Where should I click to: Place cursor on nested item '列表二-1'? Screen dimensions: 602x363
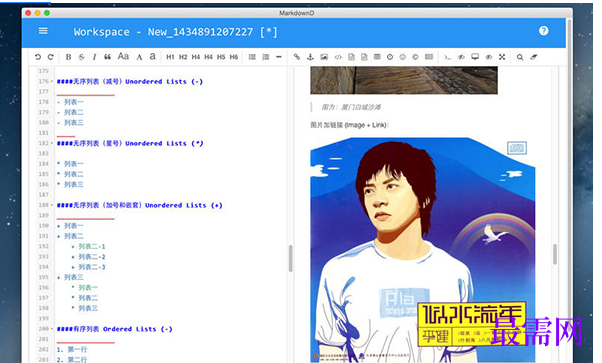[92, 246]
